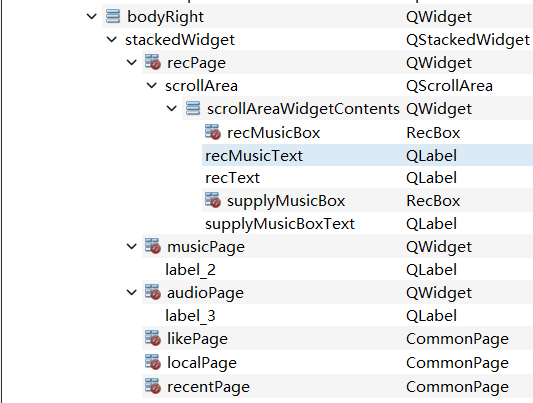Click the musicPage widget icon
Viewport: 533px width, 403px height.
point(153,246)
